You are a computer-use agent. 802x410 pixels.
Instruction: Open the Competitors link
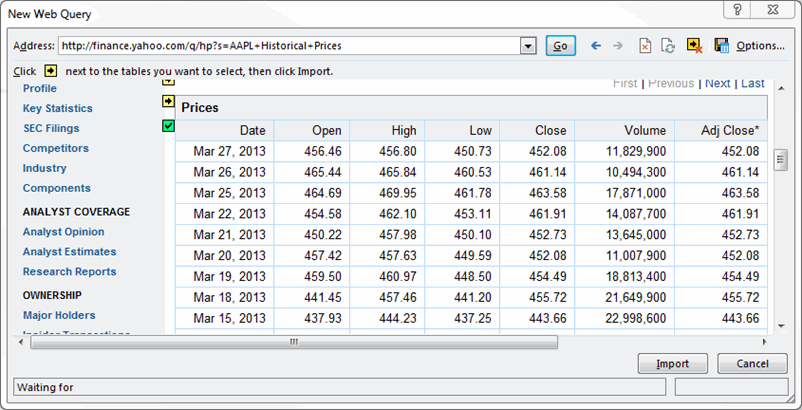point(56,148)
